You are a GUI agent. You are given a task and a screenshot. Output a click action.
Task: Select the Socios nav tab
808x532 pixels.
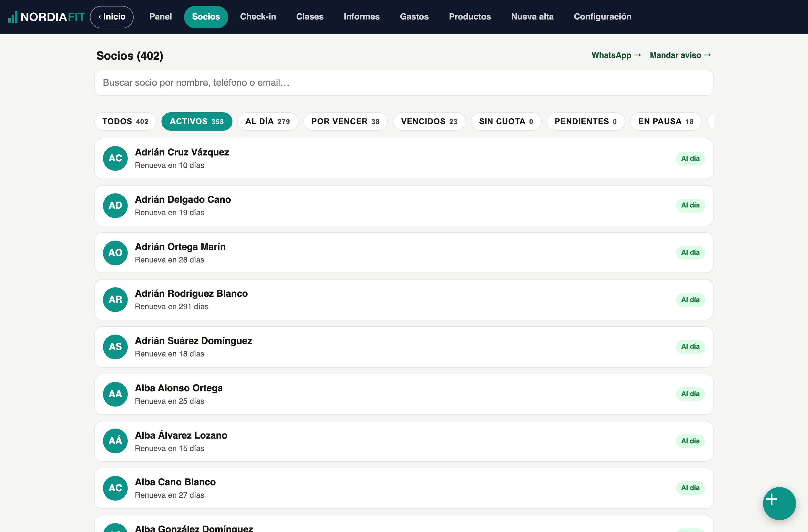click(x=206, y=17)
